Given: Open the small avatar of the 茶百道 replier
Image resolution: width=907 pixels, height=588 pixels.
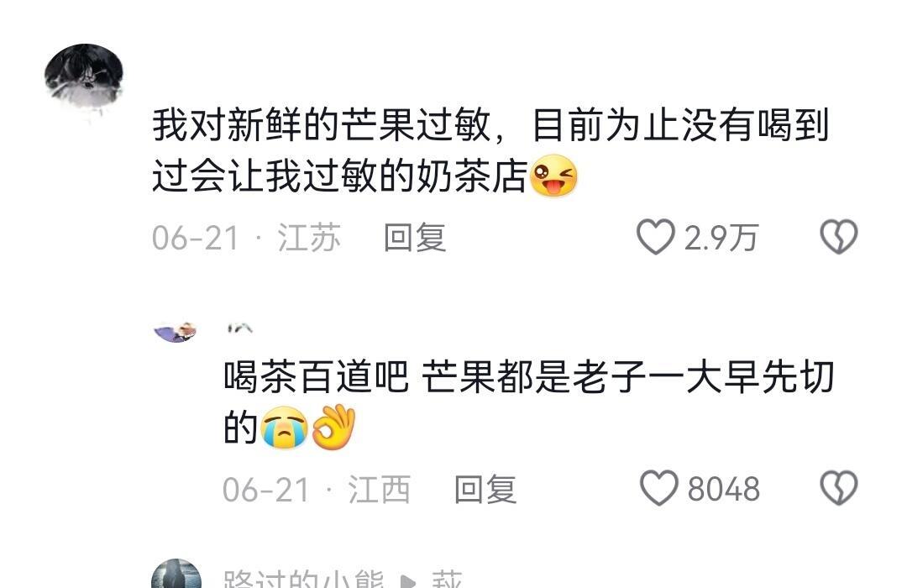Looking at the screenshot, I should tap(176, 333).
